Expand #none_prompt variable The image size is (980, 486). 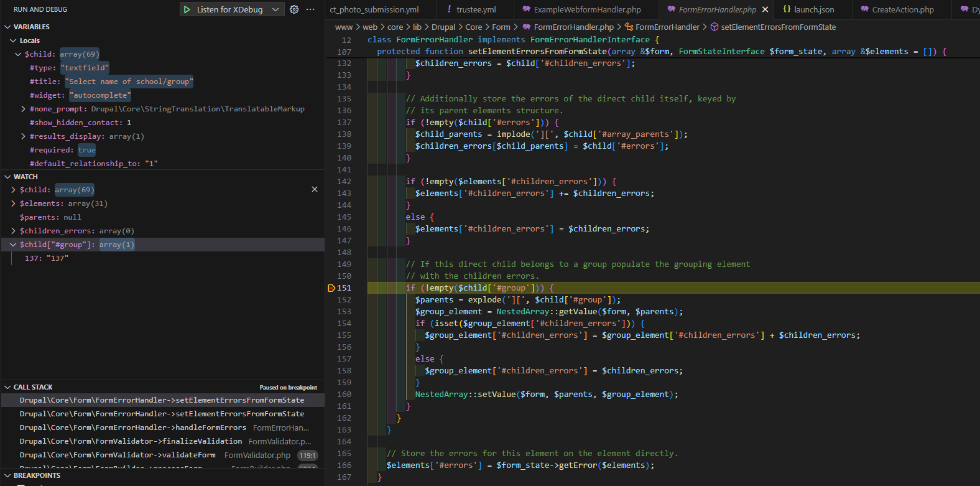[23, 109]
